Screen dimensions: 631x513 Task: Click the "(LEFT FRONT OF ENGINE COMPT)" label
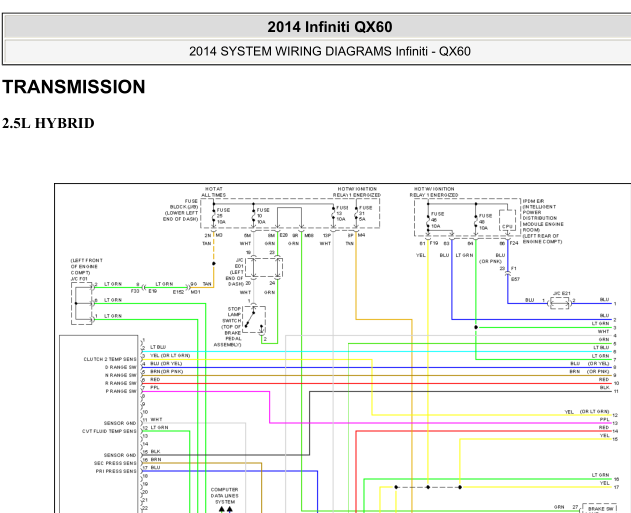coord(87,266)
